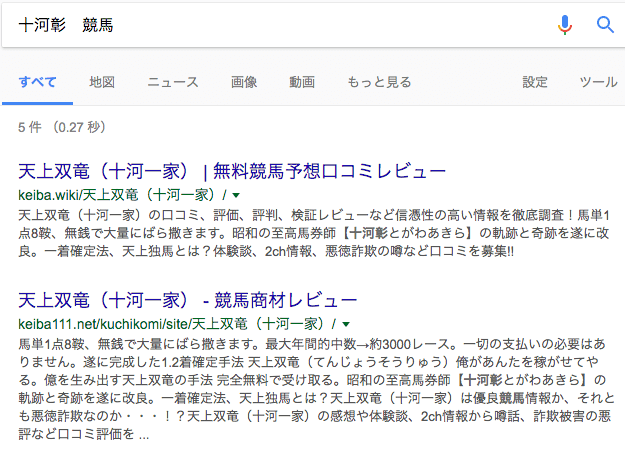
Task: Click the keiba.wiki green URL
Action: (122, 195)
